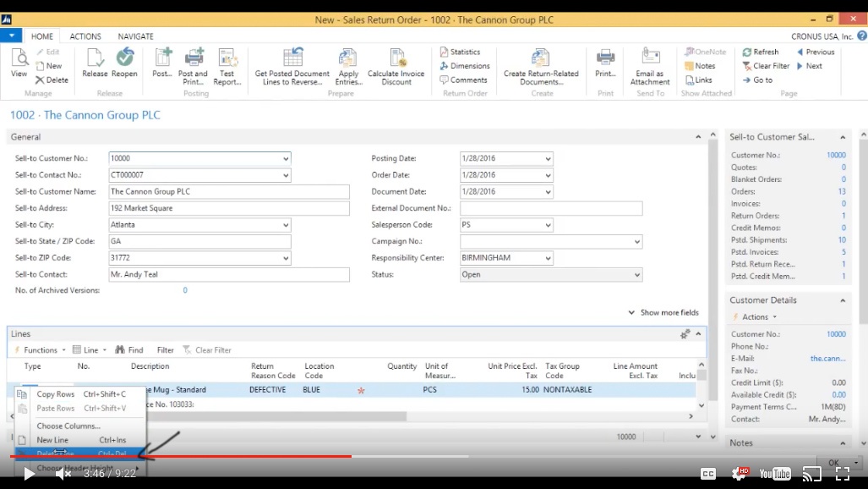Open the Functions menu in Lines
This screenshot has height=489, width=868.
tap(40, 350)
